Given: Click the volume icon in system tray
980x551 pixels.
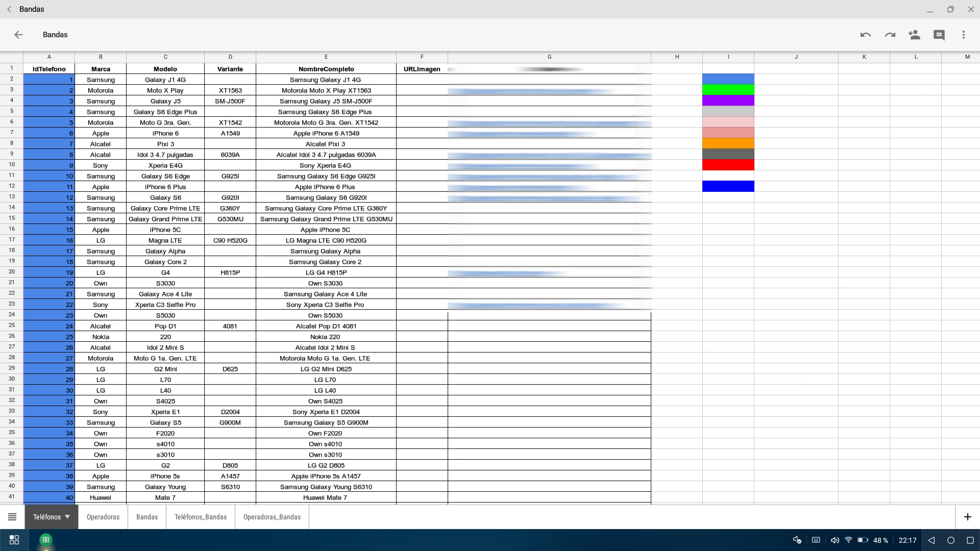Looking at the screenshot, I should tap(835, 540).
